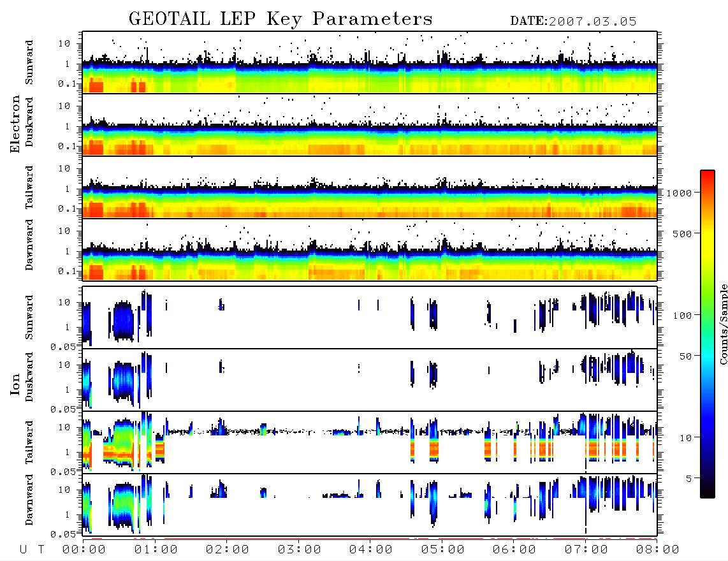This screenshot has width=728, height=561.
Task: Click the vertical "Ion" group label
Action: pos(15,384)
